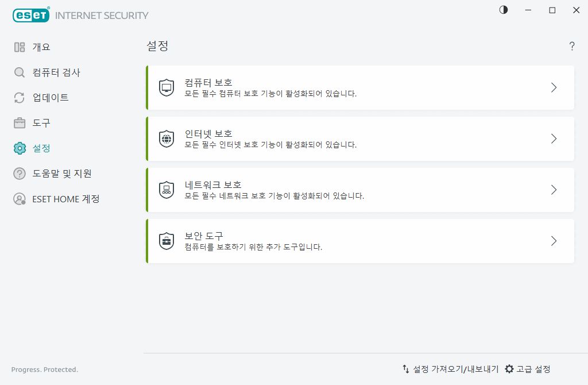Open 고급 설정 from the bottom bar

point(529,370)
